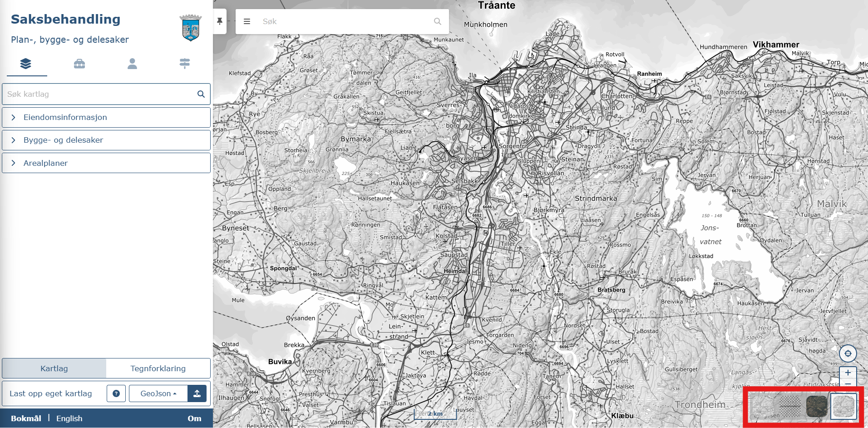Open the signpost directions tab icon
868x428 pixels.
pos(184,64)
